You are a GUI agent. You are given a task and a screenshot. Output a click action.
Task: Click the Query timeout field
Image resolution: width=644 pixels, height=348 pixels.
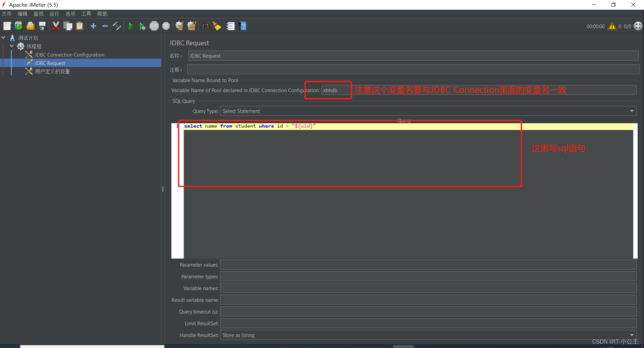(x=428, y=312)
